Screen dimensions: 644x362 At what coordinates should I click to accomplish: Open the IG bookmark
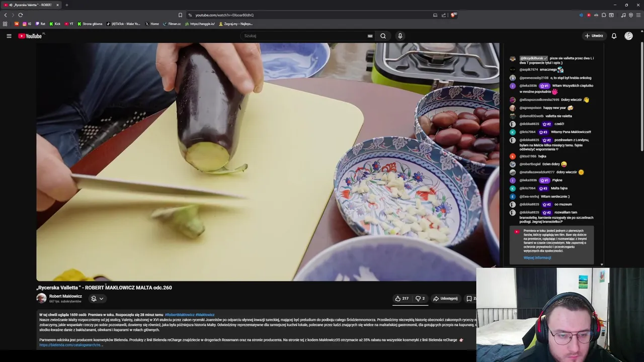tap(27, 24)
